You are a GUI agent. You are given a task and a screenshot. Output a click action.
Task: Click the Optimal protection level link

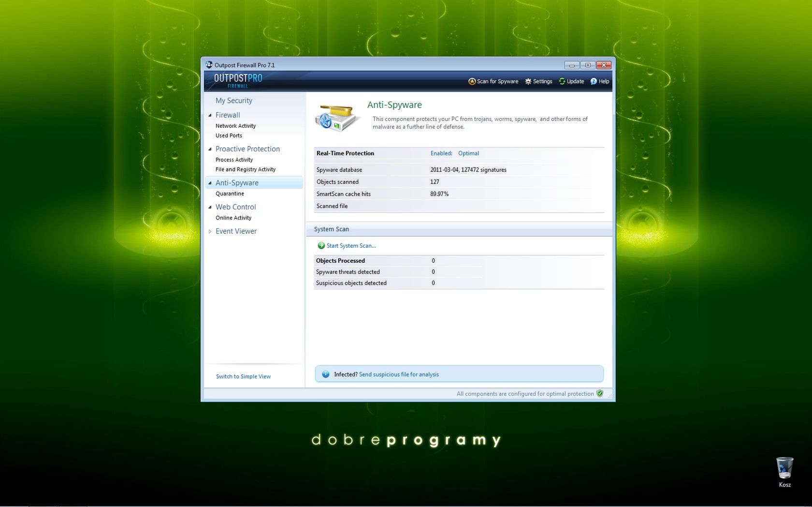[468, 153]
